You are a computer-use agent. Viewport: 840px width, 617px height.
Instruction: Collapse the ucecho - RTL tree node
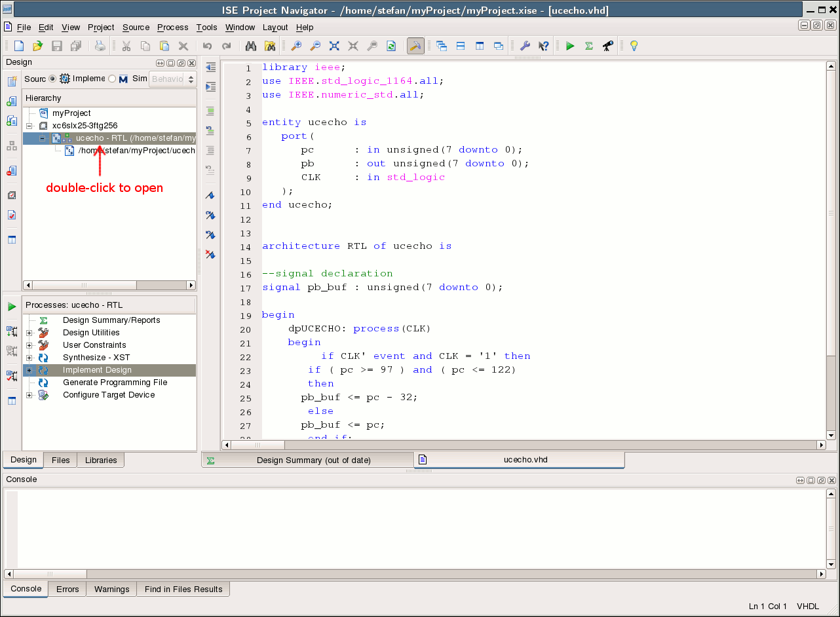(42, 138)
